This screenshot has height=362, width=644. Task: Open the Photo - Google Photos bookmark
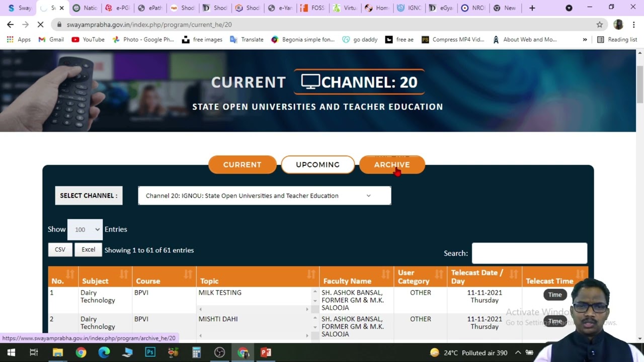(x=143, y=39)
